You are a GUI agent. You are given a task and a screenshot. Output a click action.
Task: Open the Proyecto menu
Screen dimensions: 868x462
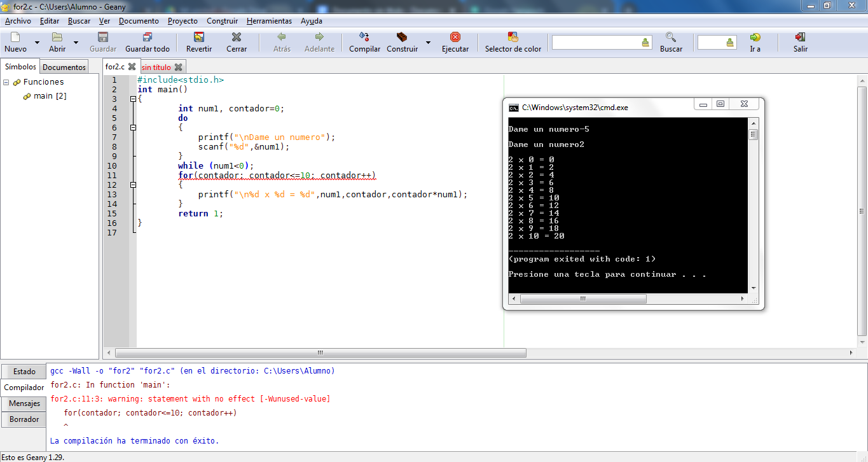pyautogui.click(x=183, y=21)
